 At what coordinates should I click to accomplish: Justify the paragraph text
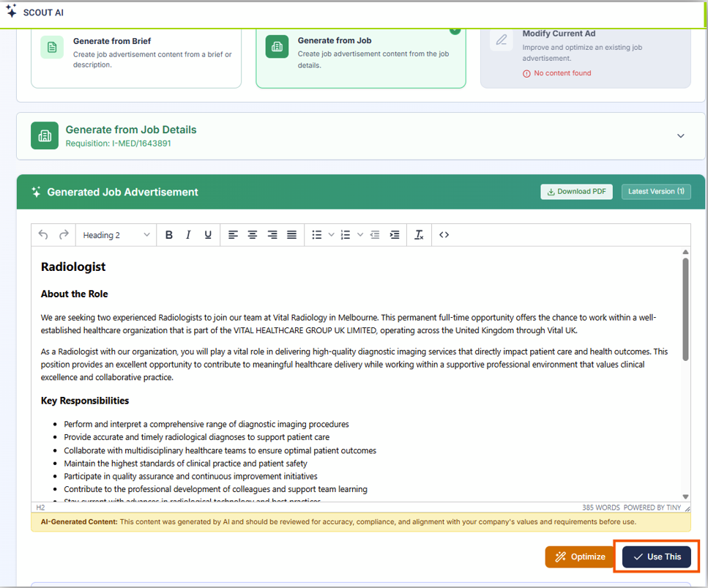tap(291, 235)
